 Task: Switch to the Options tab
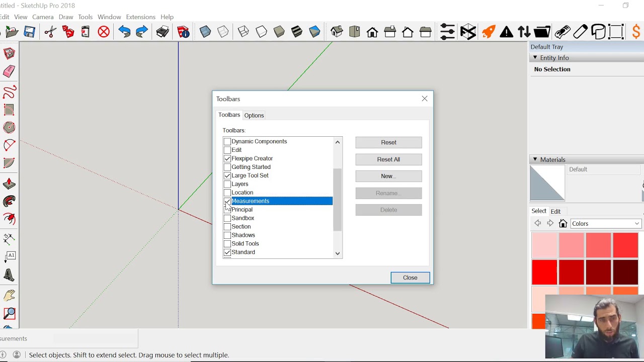254,116
